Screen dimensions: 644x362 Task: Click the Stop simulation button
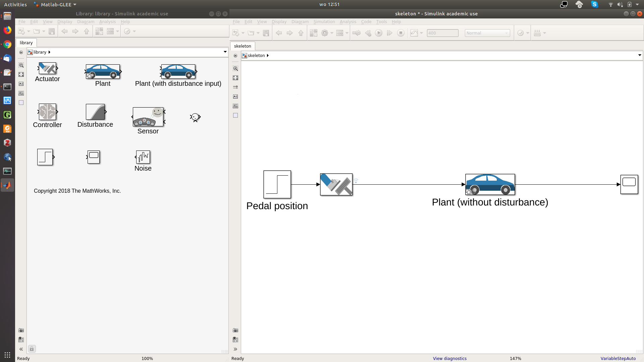click(x=400, y=33)
